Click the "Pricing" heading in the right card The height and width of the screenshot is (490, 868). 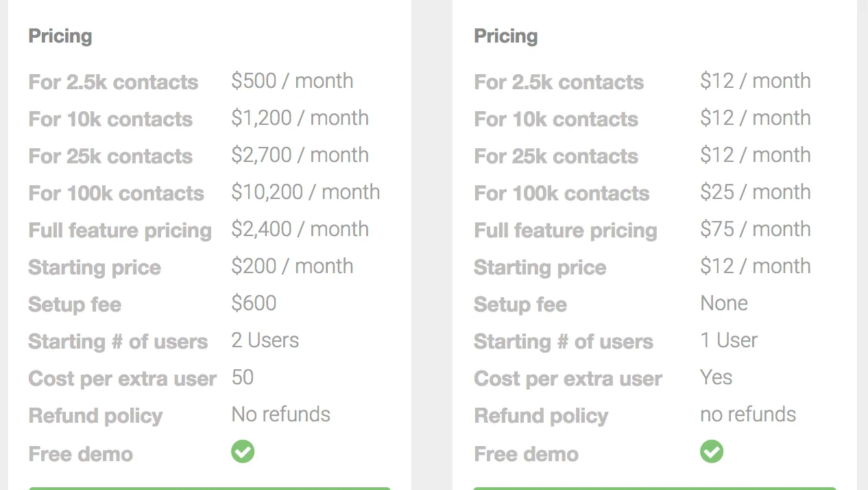(x=506, y=36)
